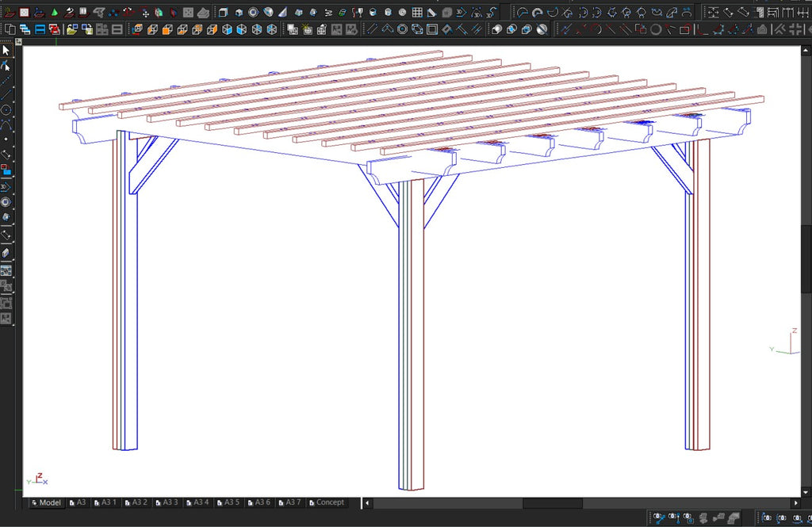Select the last blue isometric cube view
Screen dimensions: 812x527
tap(272, 29)
